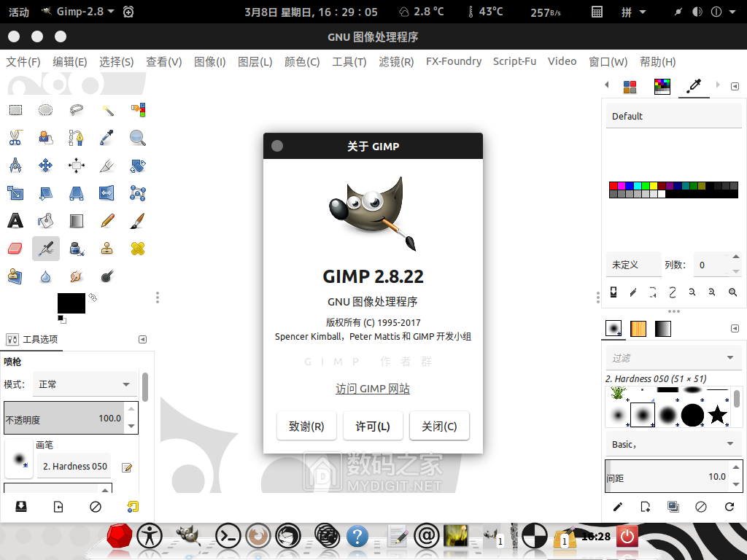
Task: Open tool options panel menu arrow
Action: [x=142, y=340]
